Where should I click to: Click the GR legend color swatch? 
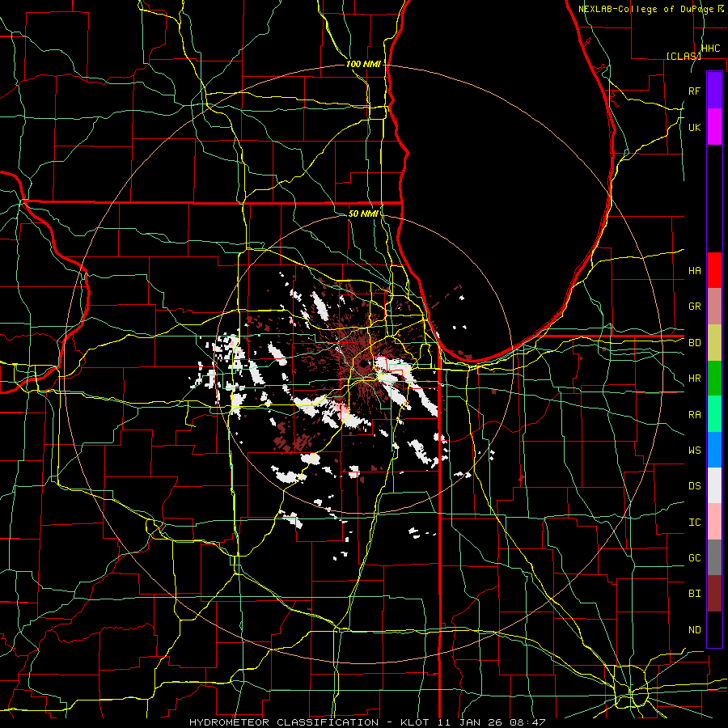714,307
